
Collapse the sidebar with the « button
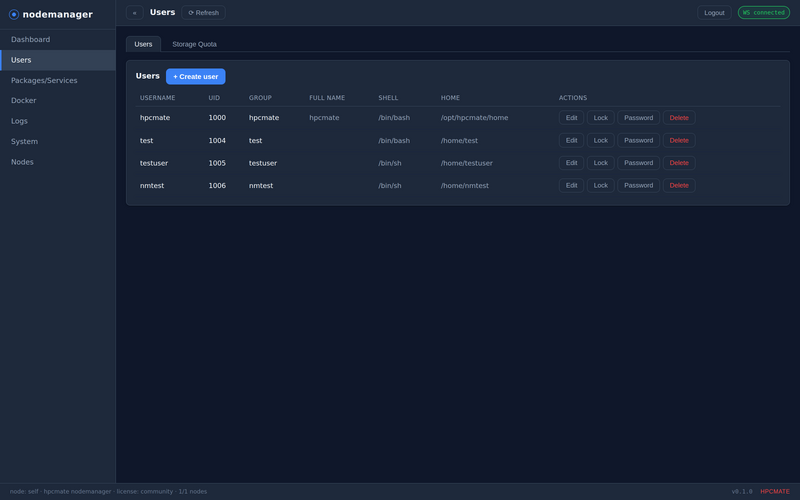[x=135, y=13]
